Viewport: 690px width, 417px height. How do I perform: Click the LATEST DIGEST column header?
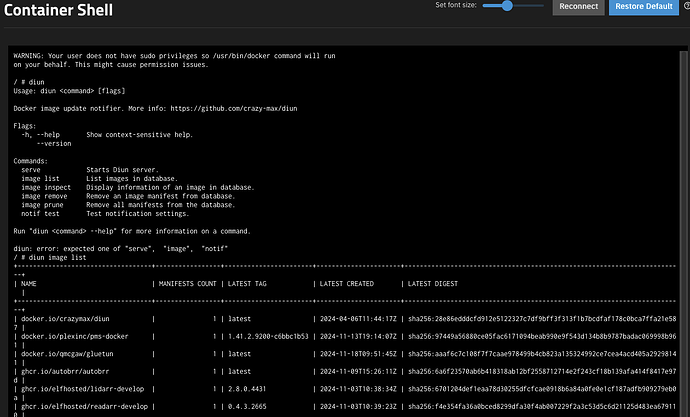point(433,284)
